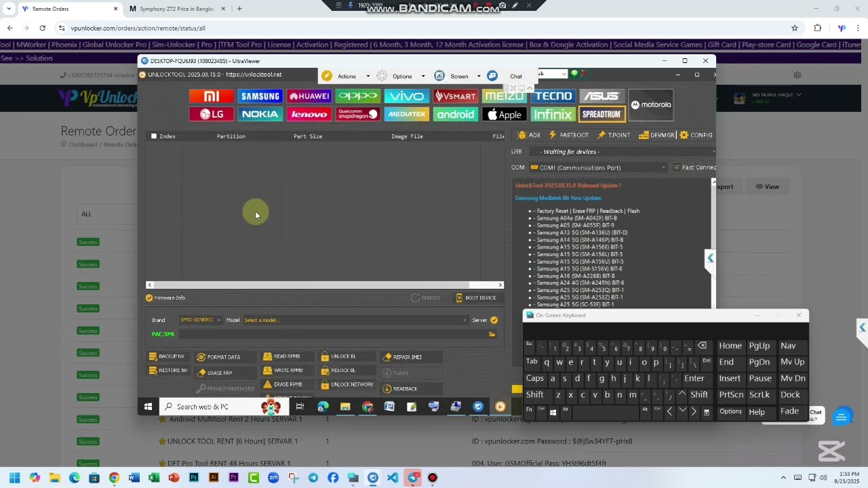Switch to Symphony Z72 Price browser tab
This screenshot has height=488, width=868.
(176, 9)
